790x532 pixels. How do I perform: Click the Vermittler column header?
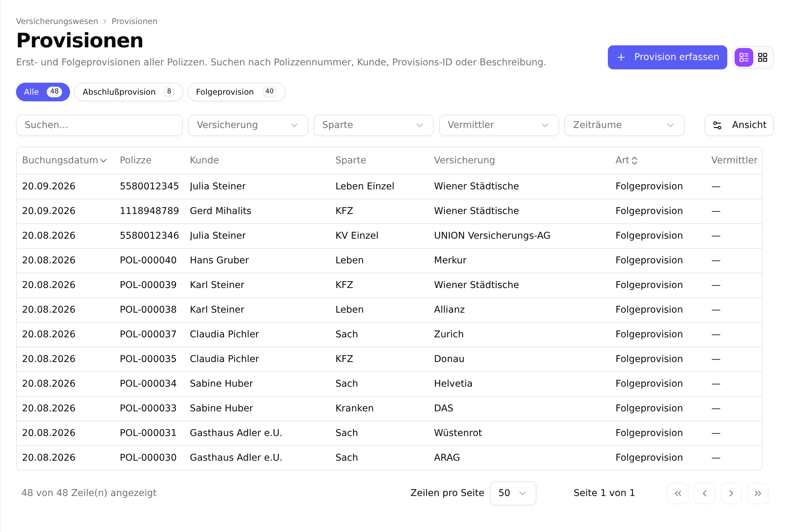point(734,160)
